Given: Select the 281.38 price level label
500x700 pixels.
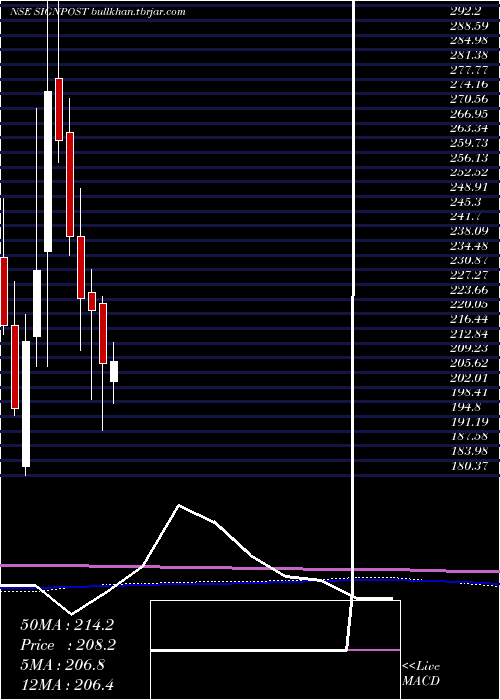Looking at the screenshot, I should (x=469, y=56).
